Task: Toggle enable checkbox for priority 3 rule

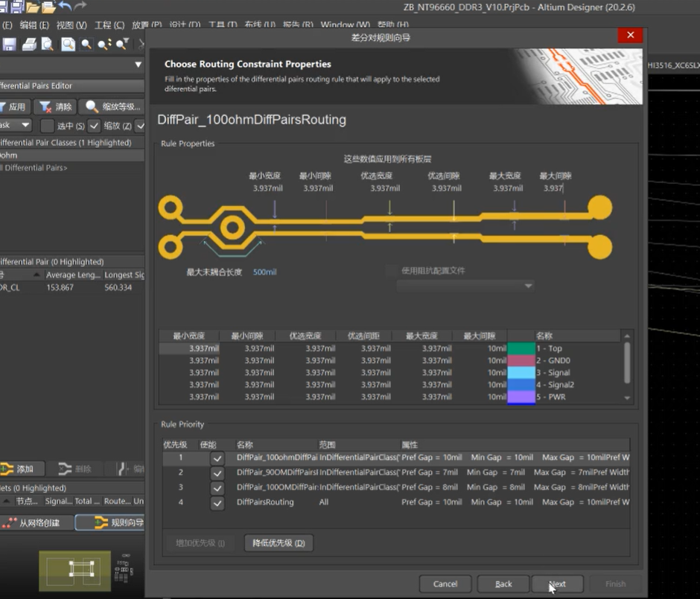Action: [217, 487]
